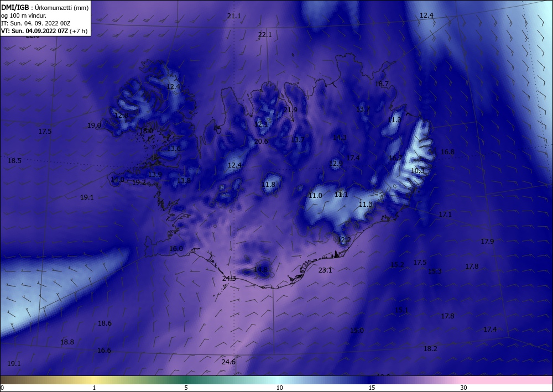553x392 pixels.
Task: Click the DMI/IGB title in the legend box
Action: tap(14, 7)
